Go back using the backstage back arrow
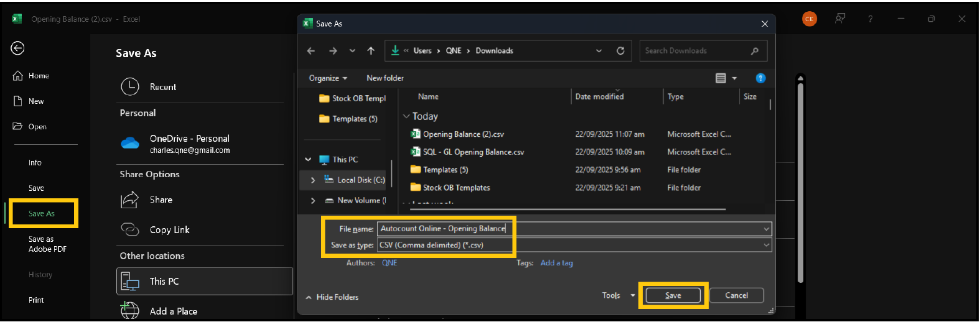980x322 pixels. [x=17, y=48]
